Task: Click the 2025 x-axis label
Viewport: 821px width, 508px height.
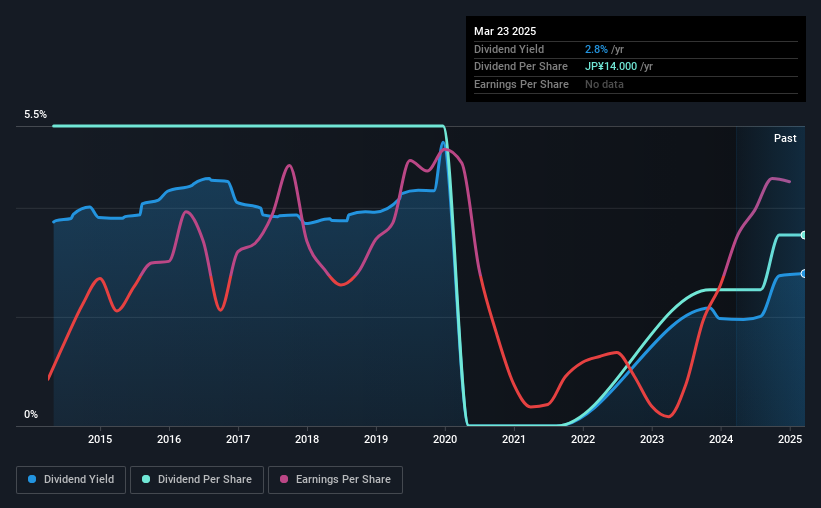Action: [790, 439]
